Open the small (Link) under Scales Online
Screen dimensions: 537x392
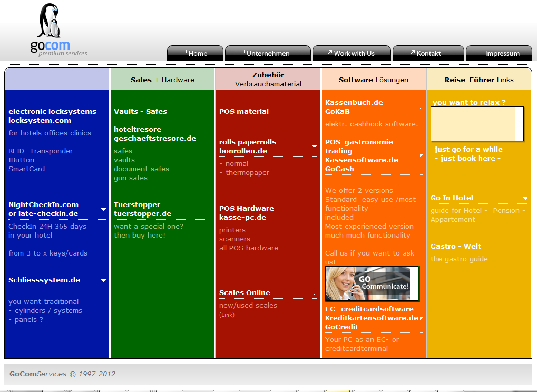[227, 315]
